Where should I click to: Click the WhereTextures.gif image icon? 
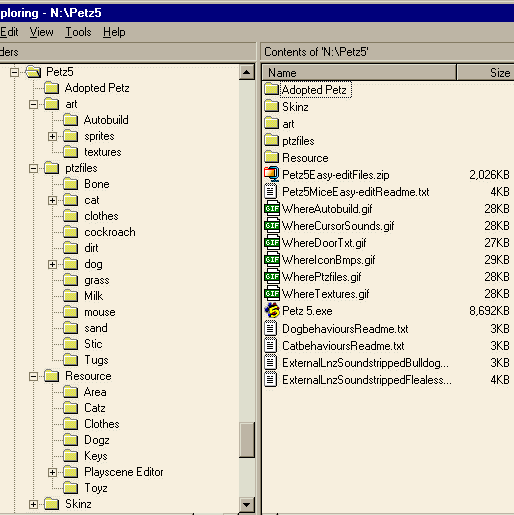[x=272, y=294]
